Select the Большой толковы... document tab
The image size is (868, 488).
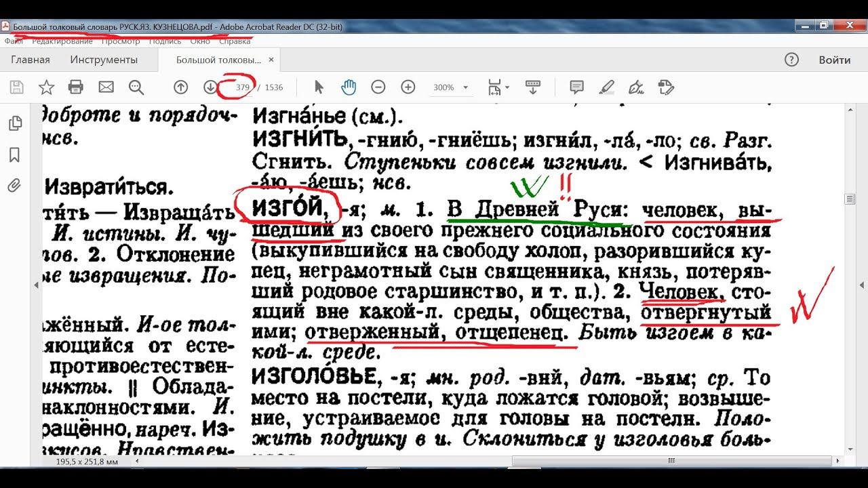pyautogui.click(x=219, y=60)
